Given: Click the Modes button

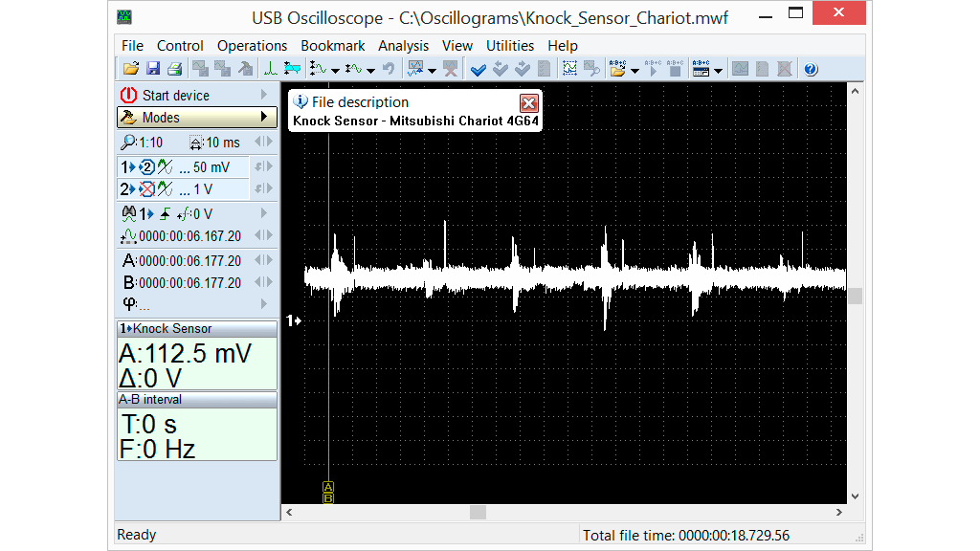Looking at the screenshot, I should click(x=197, y=118).
